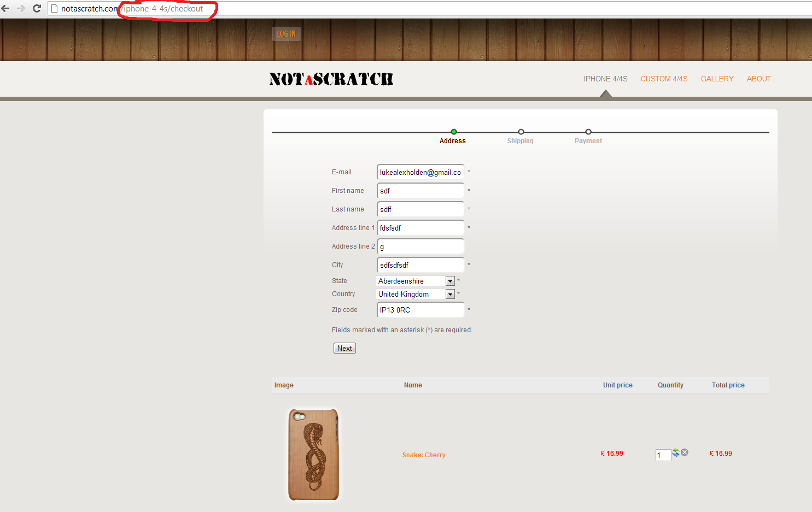Image resolution: width=812 pixels, height=512 pixels.
Task: Click the 'Fields marked with an asterisk' note
Action: point(402,330)
